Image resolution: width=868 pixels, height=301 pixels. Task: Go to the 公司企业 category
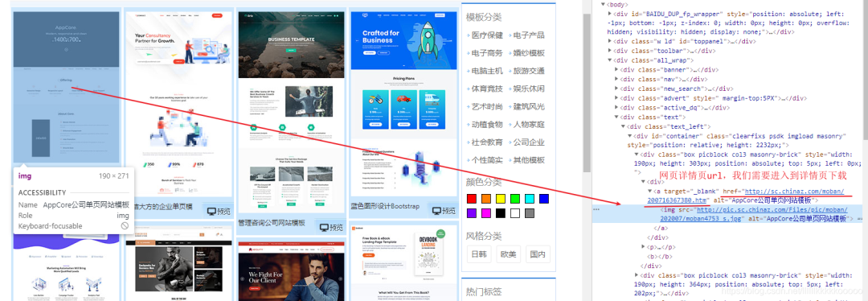click(529, 142)
